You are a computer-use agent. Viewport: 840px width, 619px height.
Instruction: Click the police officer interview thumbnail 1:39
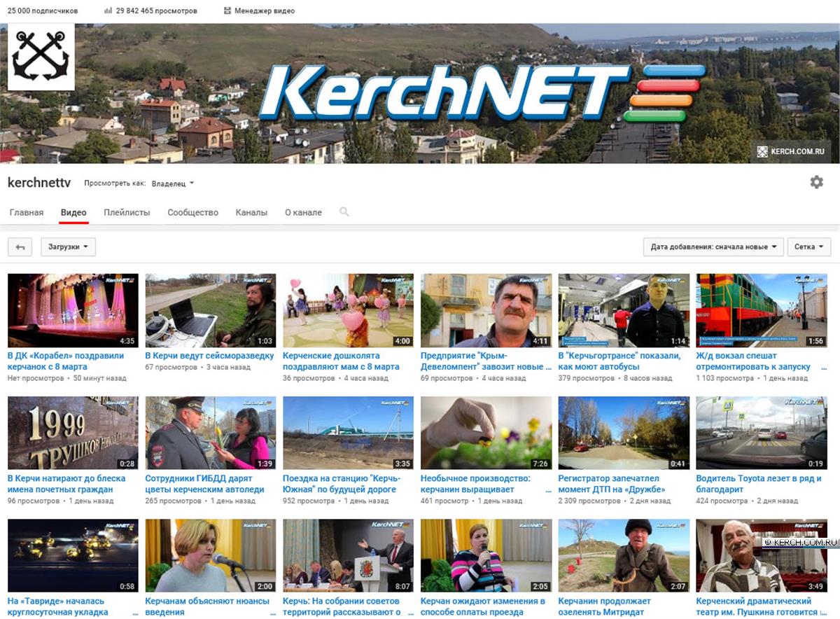coord(211,433)
